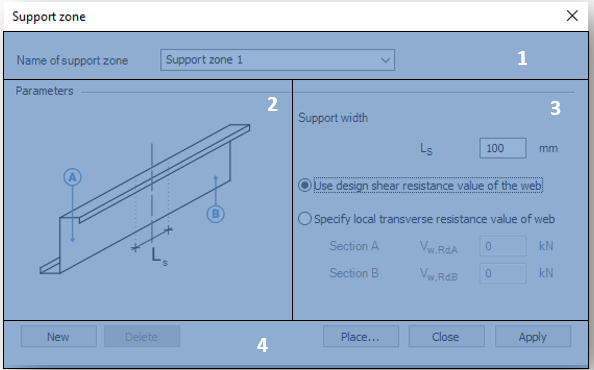
Task: Select Specify local transverse resistance value radio
Action: pos(305,219)
